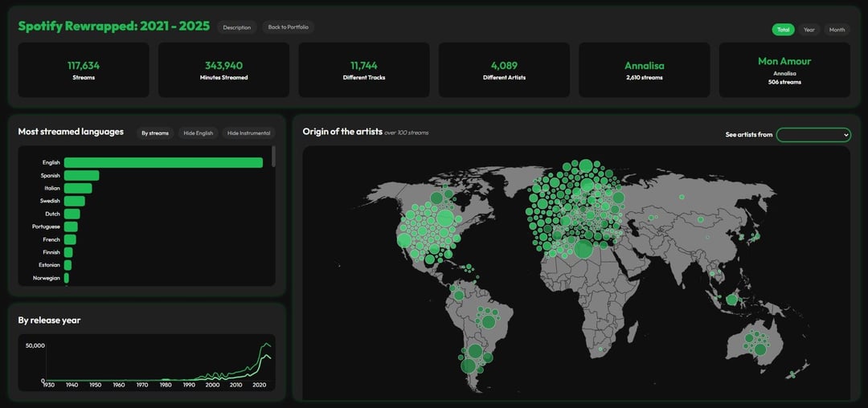Click the artist bubble over Indonesia
Image resolution: width=868 pixels, height=408 pixels.
(731, 300)
